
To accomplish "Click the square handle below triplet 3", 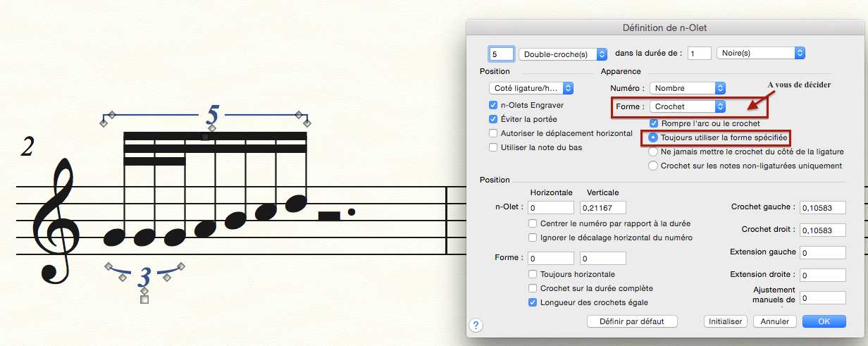I will (144, 299).
